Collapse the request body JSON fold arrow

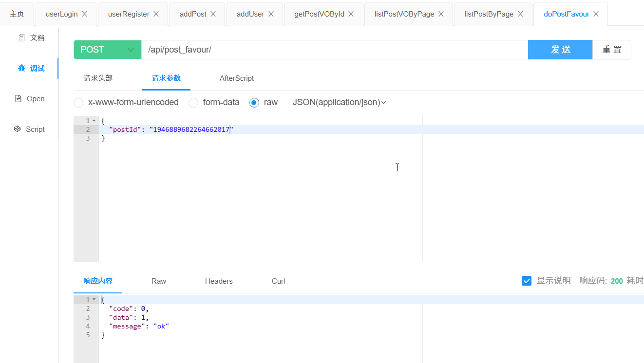(x=94, y=121)
